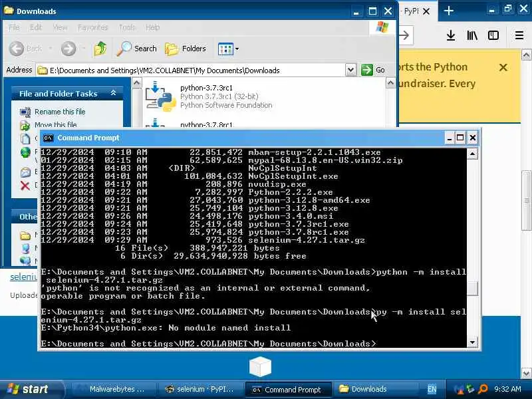Click the Forward arrow in Explorer toolbar
Screen dimensions: 532x399
[68, 49]
